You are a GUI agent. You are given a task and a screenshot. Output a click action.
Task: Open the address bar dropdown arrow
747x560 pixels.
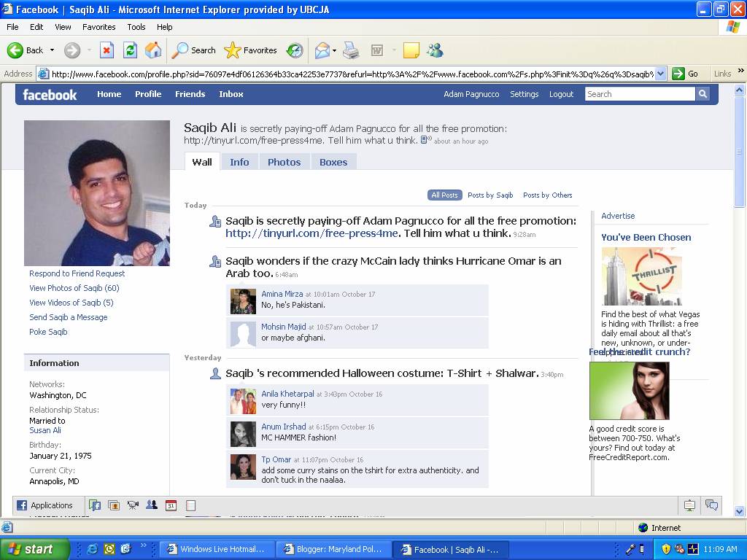click(660, 74)
